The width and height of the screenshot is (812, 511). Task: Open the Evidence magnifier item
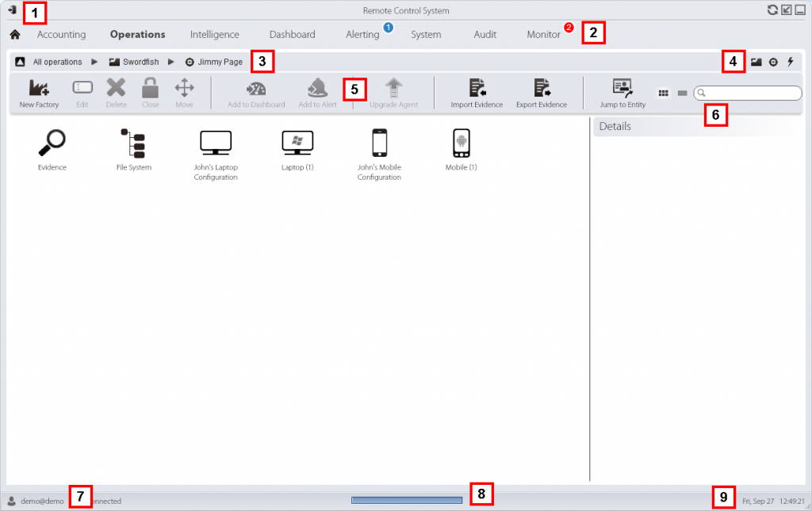point(52,144)
